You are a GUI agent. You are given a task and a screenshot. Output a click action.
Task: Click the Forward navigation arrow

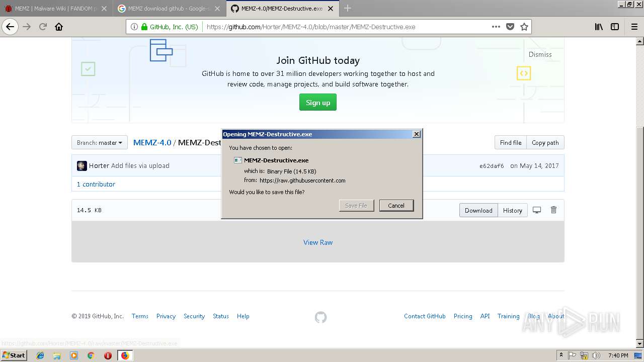[27, 27]
